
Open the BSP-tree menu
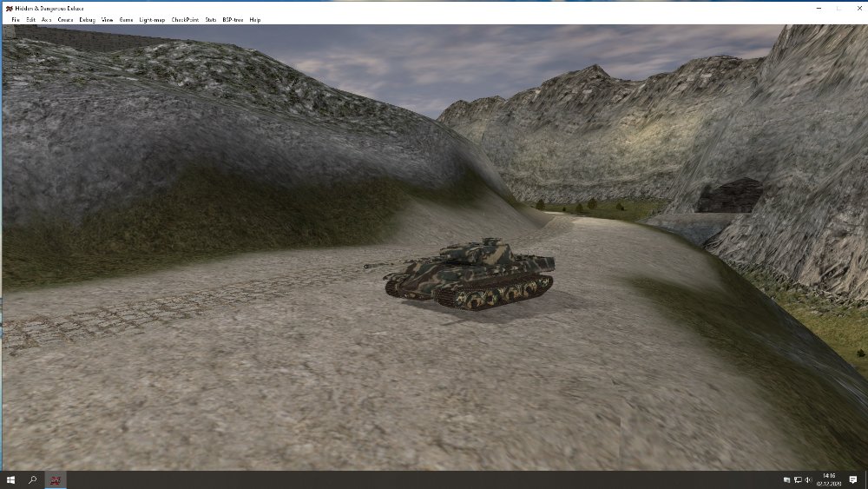[x=233, y=19]
